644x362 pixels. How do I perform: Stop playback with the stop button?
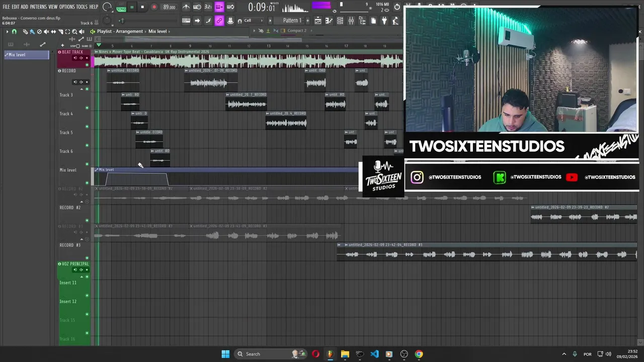(x=142, y=7)
